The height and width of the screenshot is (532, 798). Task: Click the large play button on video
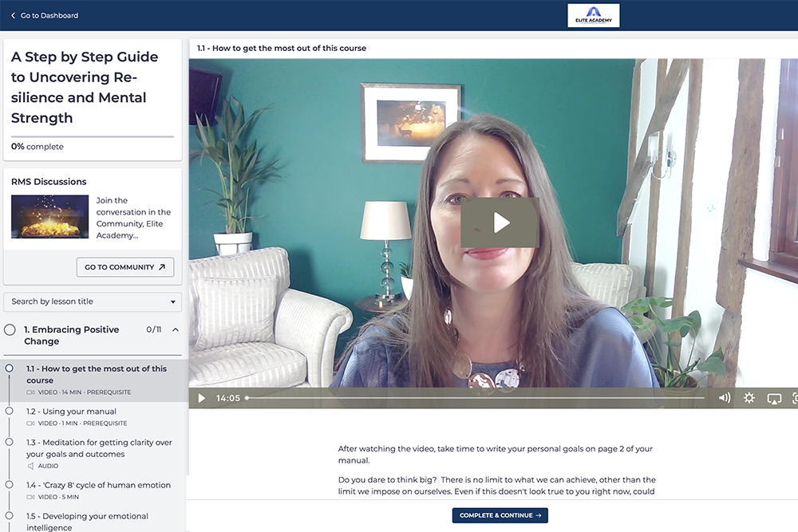click(x=500, y=223)
